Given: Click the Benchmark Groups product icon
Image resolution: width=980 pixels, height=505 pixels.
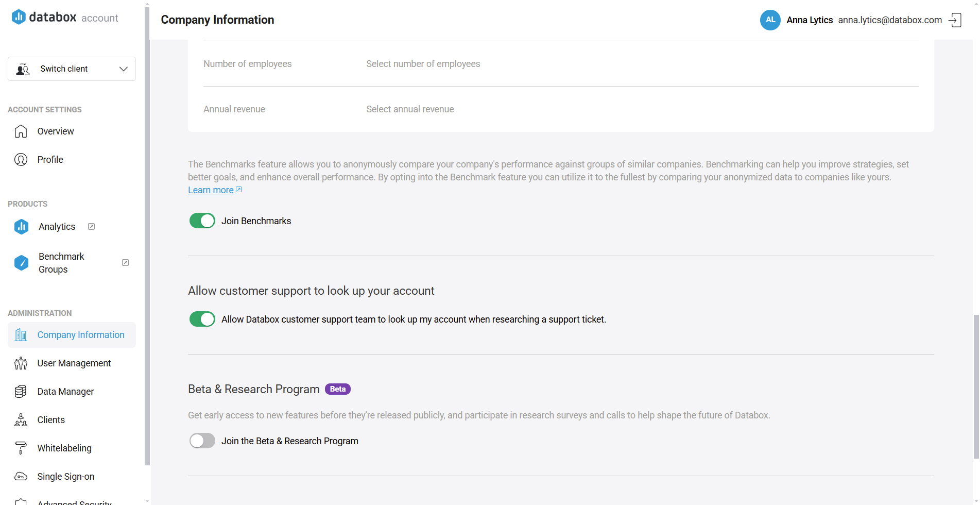Looking at the screenshot, I should [x=21, y=263].
